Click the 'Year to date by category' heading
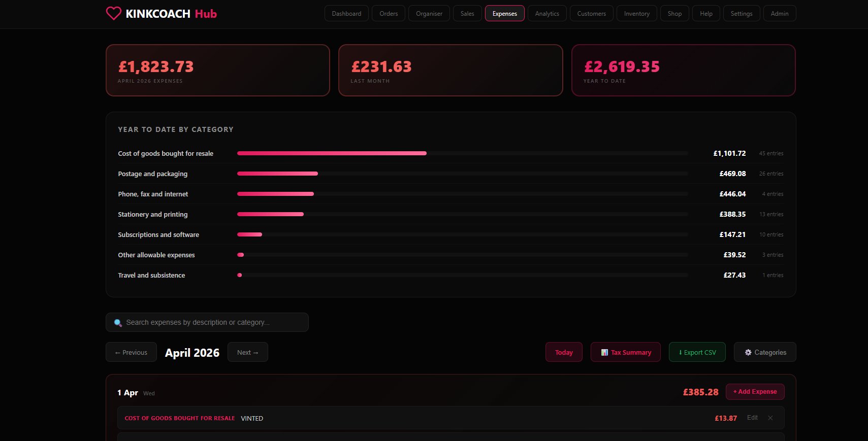 (176, 129)
